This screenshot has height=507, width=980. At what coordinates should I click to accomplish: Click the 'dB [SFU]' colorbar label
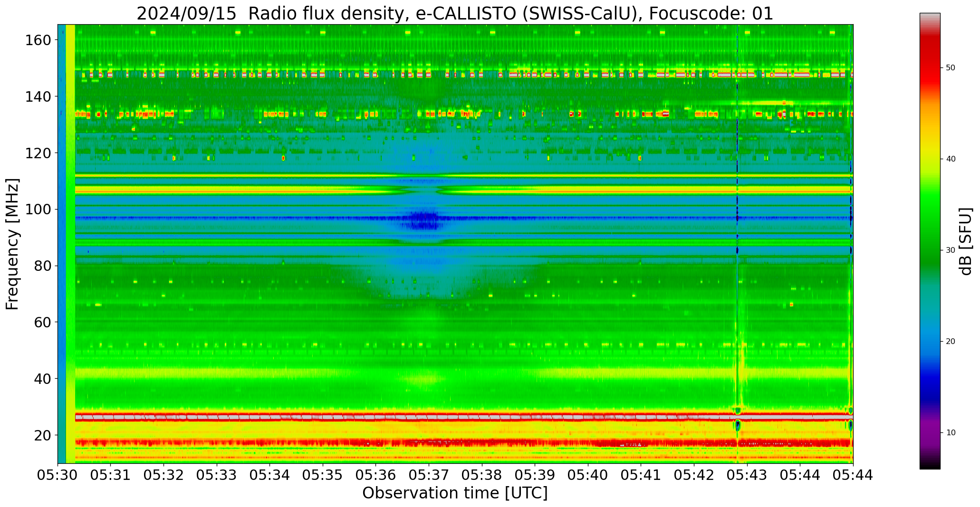(x=965, y=241)
